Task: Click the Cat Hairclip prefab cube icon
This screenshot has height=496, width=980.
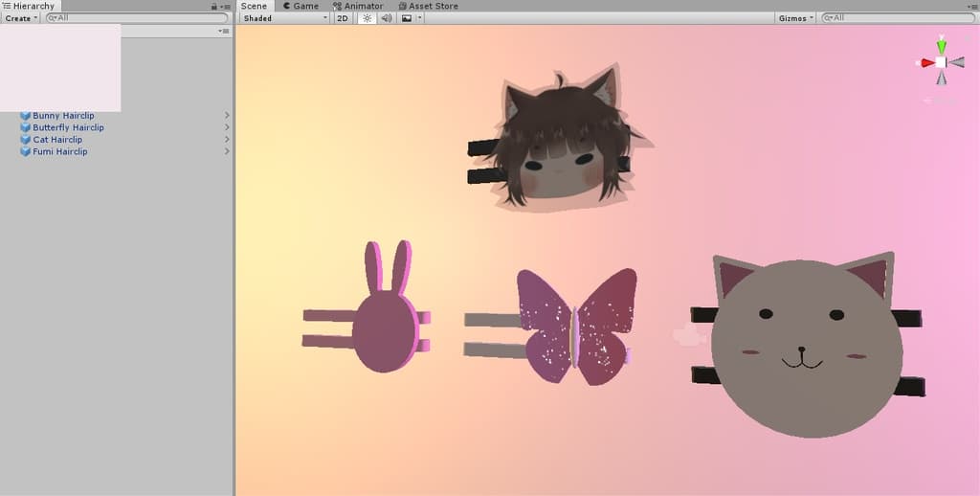Action: tap(26, 140)
